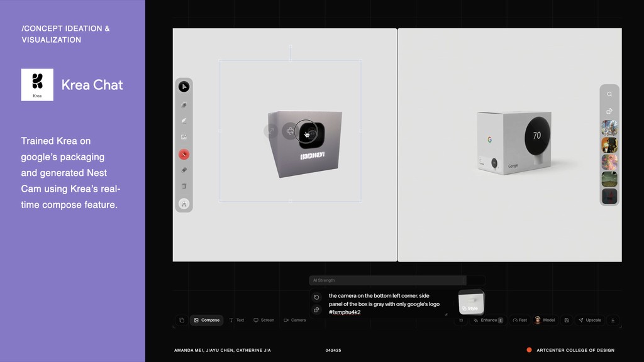Screen dimensions: 644x362
Task: Click the copy pages icon left of Compose
Action: click(x=182, y=320)
